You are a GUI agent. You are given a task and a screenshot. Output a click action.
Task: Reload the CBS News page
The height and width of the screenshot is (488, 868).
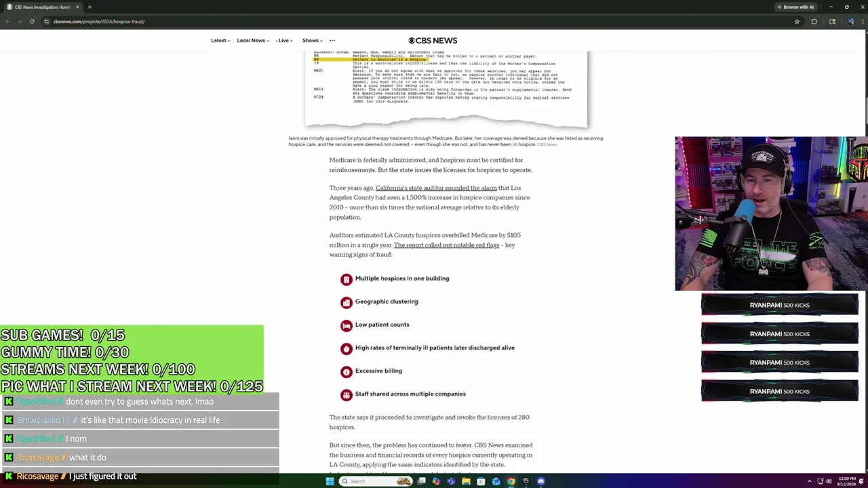point(32,22)
